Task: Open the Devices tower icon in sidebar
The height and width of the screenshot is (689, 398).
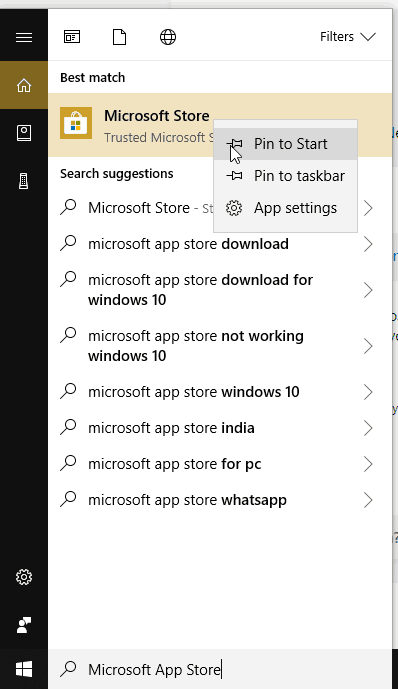Action: tap(24, 181)
